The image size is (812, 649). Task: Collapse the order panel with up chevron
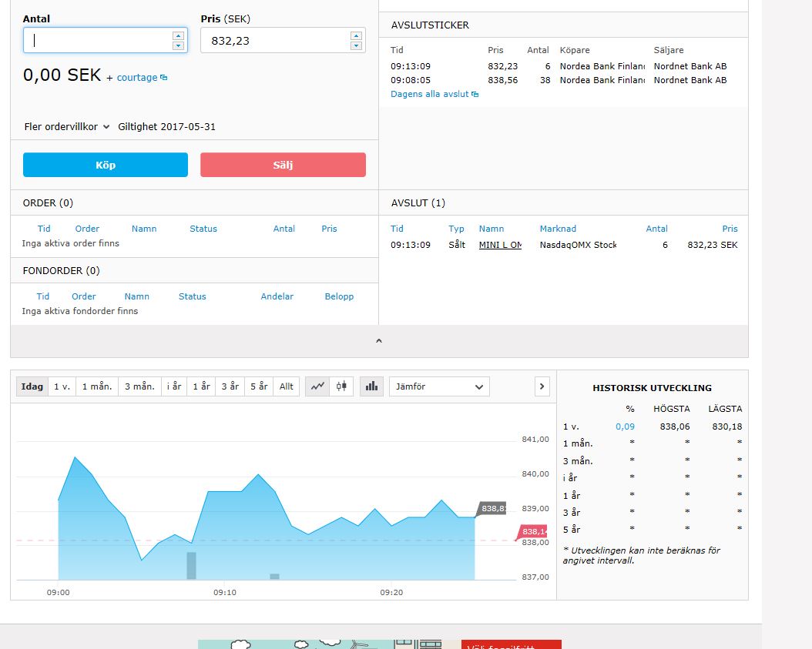click(378, 341)
